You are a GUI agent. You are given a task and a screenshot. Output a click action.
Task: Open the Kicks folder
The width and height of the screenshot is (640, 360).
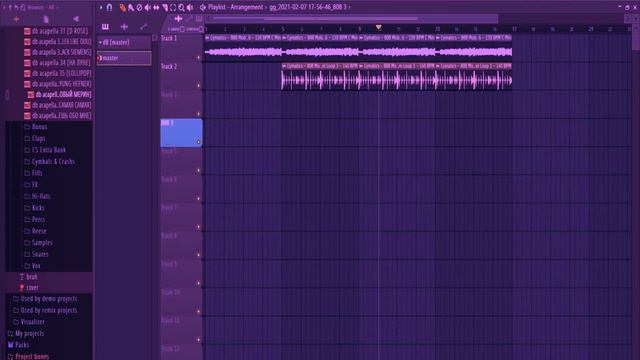coord(34,208)
